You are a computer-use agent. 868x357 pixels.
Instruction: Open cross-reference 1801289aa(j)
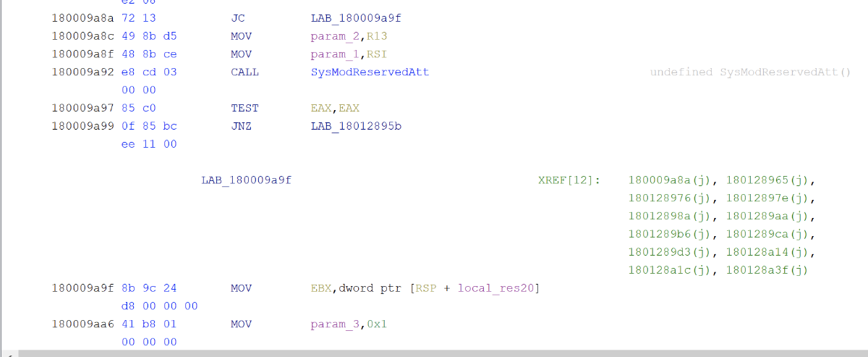click(771, 216)
